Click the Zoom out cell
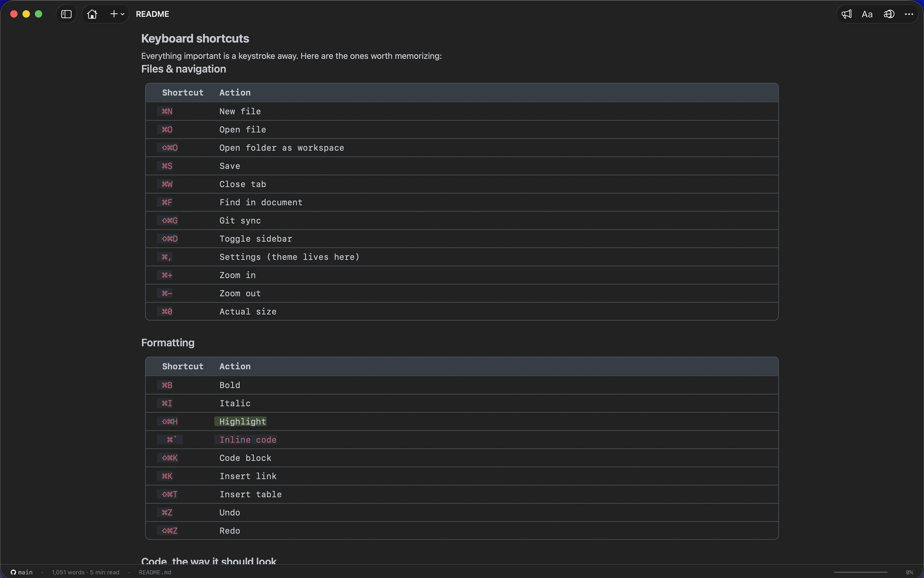Image resolution: width=924 pixels, height=578 pixels. point(240,293)
